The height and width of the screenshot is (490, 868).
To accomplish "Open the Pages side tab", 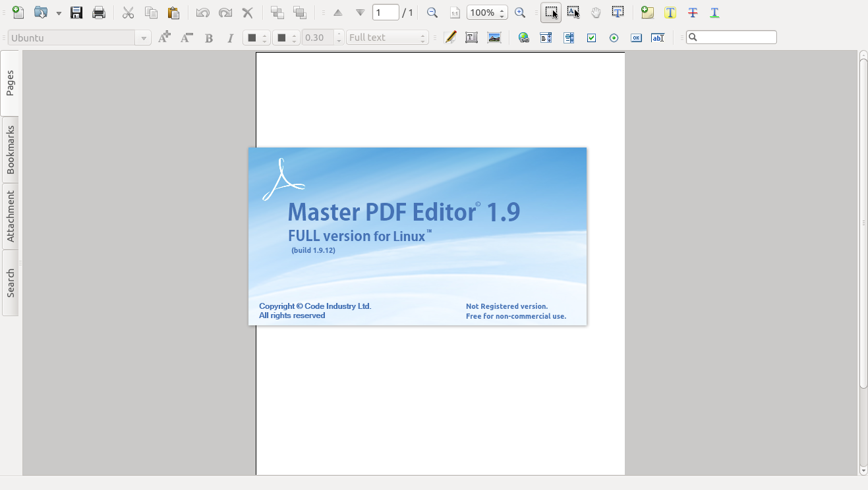I will pos(10,84).
